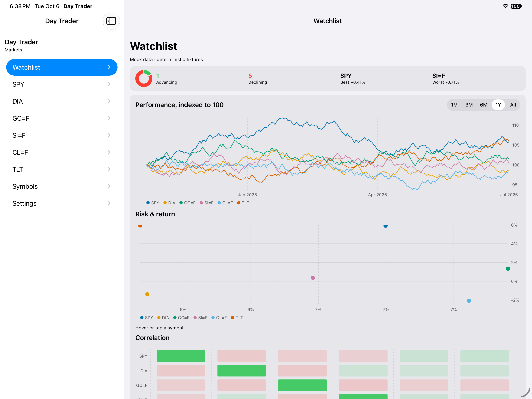
Task: Click the Correlation section heading
Action: point(153,338)
